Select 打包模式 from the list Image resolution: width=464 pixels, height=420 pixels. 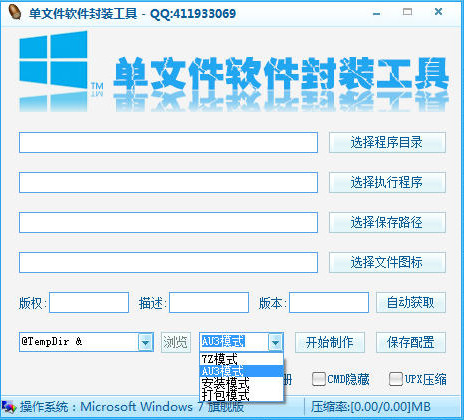[x=241, y=395]
